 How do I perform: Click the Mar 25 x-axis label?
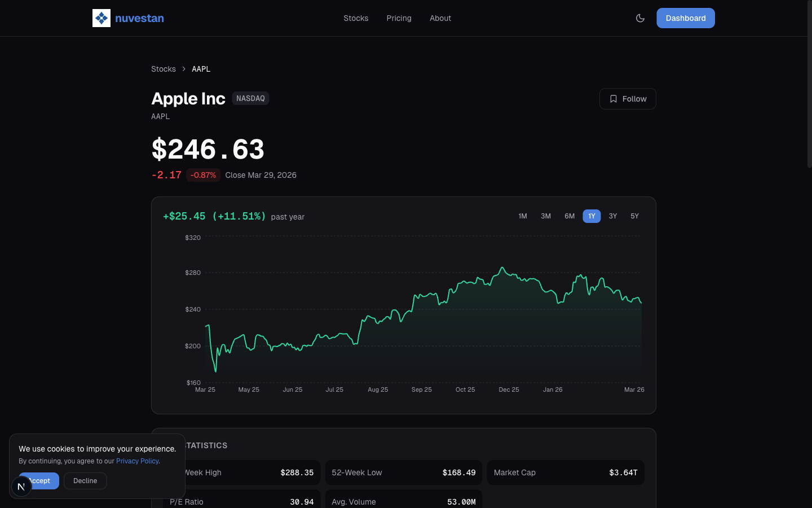[x=205, y=389]
